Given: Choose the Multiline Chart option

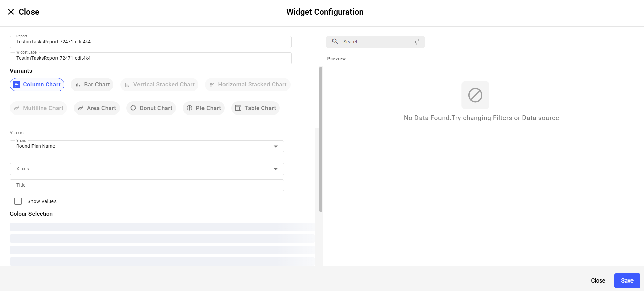Looking at the screenshot, I should point(39,108).
